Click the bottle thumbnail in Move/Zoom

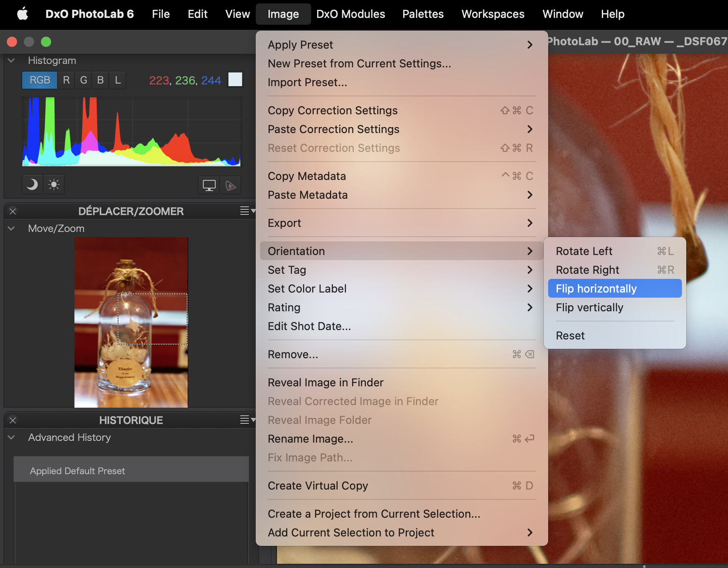pos(131,322)
